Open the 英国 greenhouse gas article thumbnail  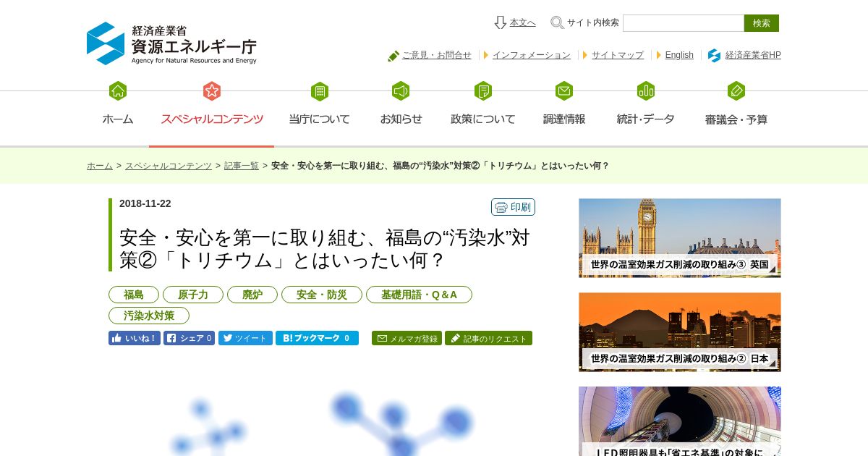click(680, 238)
